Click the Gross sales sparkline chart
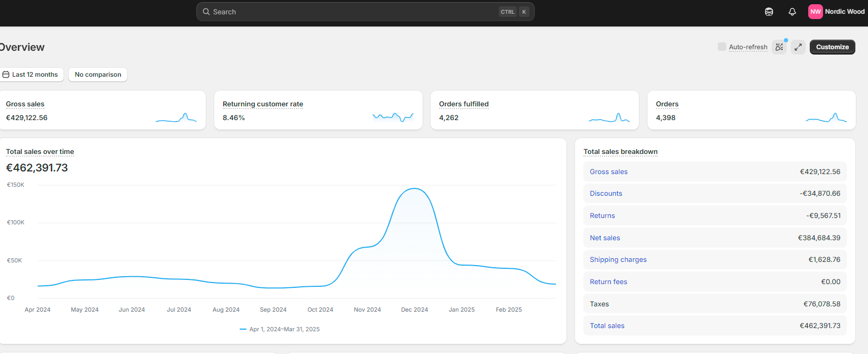This screenshot has height=354, width=868. point(176,117)
